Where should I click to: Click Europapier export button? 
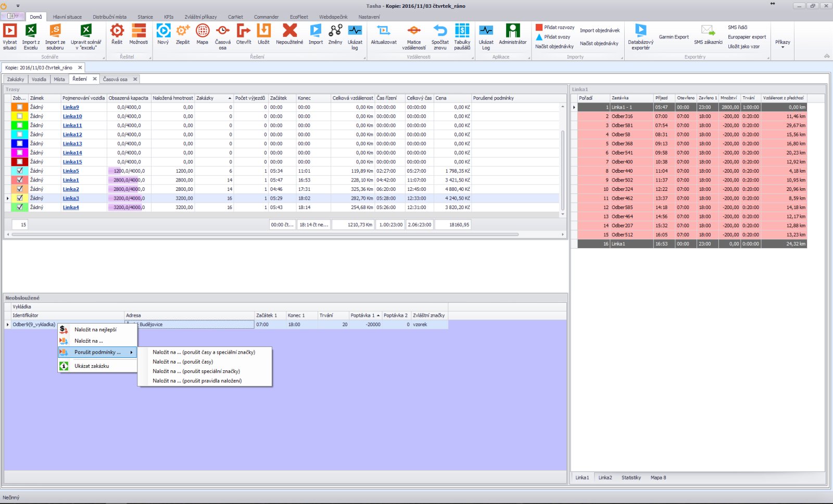(x=747, y=37)
